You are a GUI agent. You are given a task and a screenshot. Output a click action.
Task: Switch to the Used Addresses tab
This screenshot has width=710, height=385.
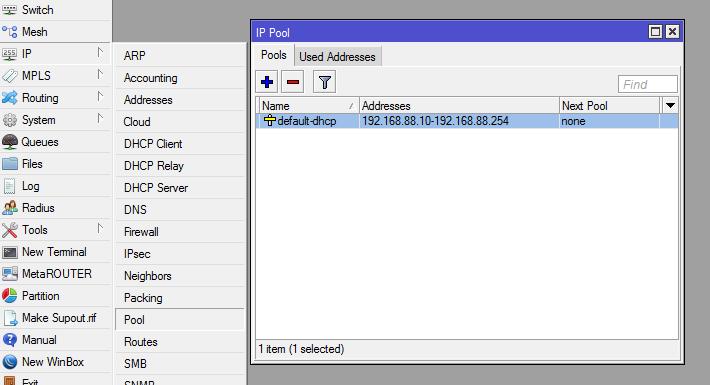(x=337, y=57)
